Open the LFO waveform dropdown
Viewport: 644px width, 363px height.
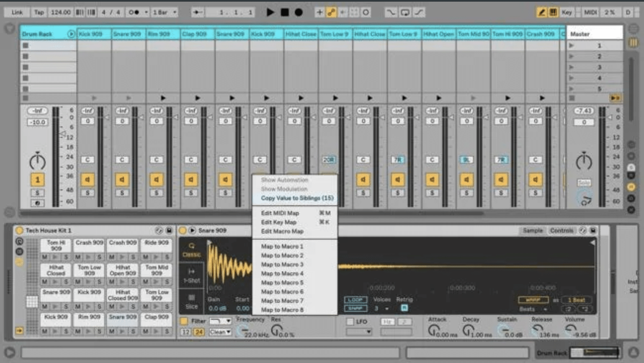pyautogui.click(x=359, y=332)
